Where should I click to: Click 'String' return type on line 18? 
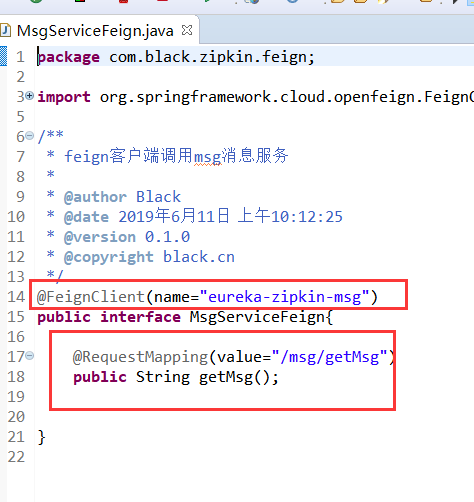click(x=163, y=377)
